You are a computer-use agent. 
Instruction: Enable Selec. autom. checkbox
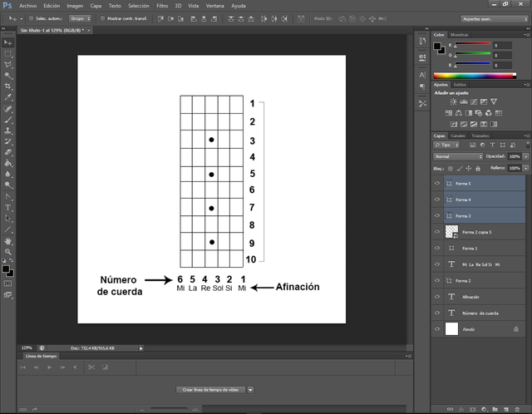pyautogui.click(x=32, y=18)
